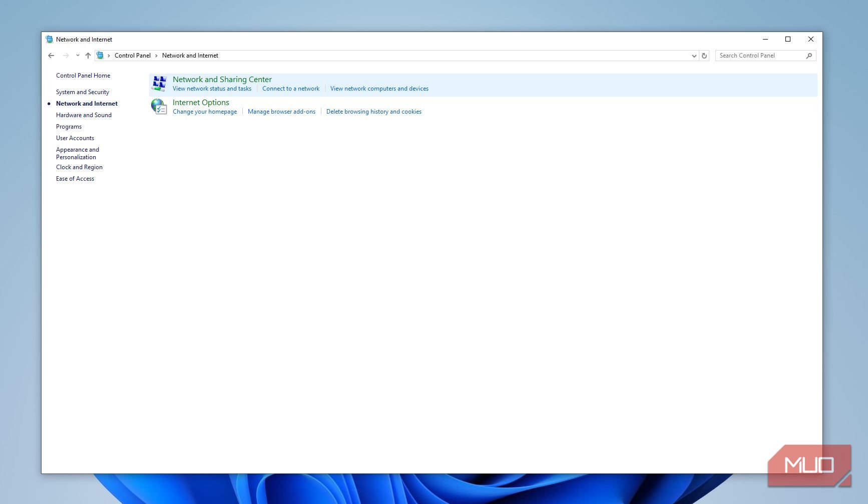Click Delete browsing history and cookies
The height and width of the screenshot is (504, 868).
(x=374, y=112)
